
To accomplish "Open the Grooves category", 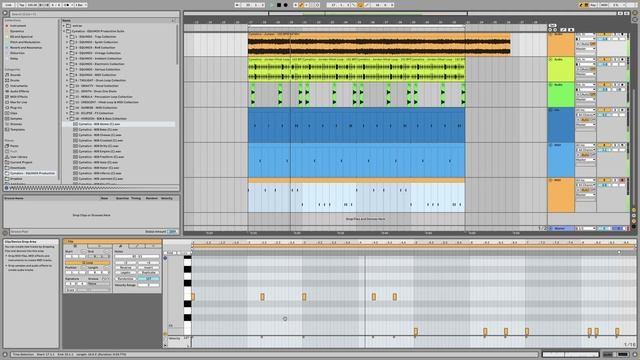I will click(16, 124).
